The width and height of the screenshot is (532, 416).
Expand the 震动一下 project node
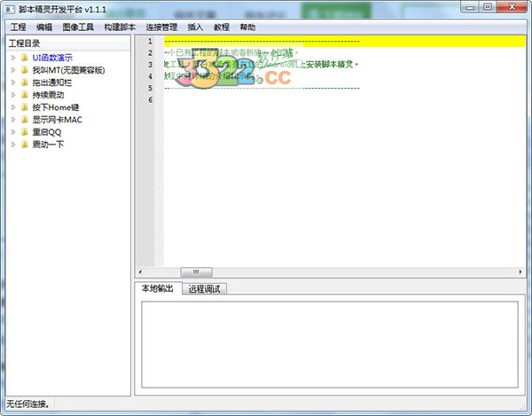pyautogui.click(x=13, y=145)
